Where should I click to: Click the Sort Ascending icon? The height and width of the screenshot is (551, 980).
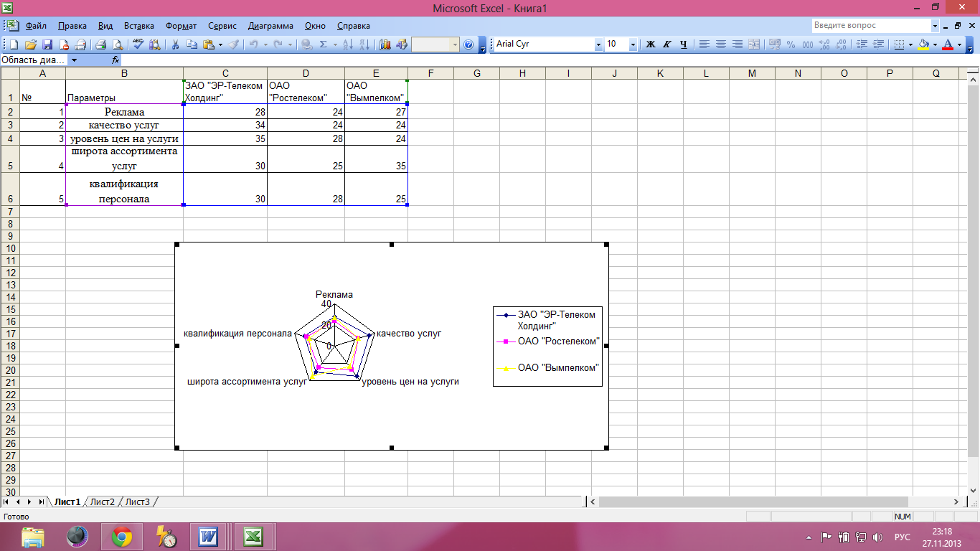pos(348,44)
